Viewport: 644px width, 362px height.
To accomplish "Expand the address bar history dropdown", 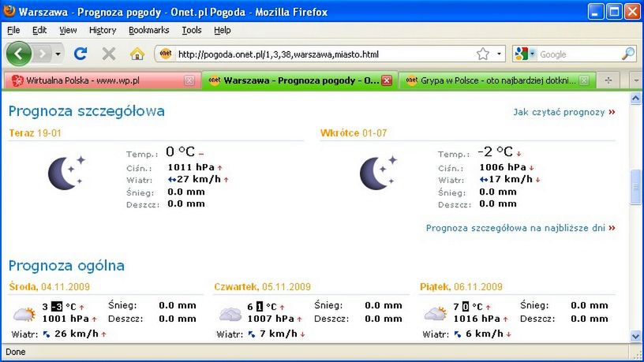I will point(499,54).
